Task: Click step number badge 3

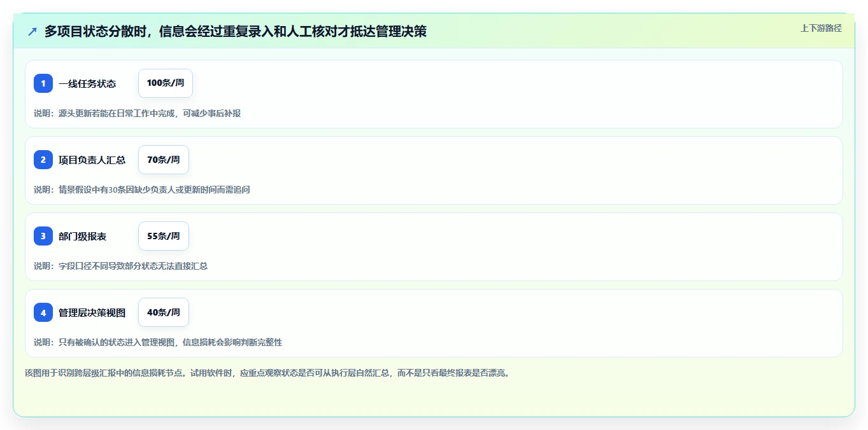Action: click(43, 236)
